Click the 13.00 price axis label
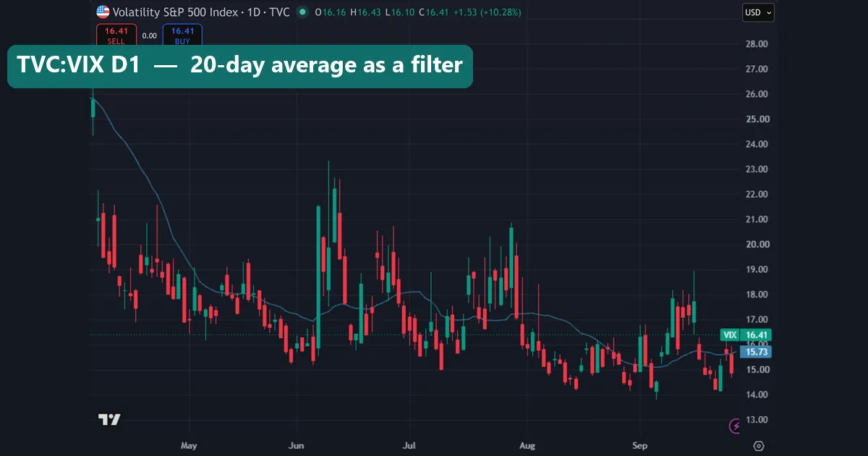 [756, 419]
